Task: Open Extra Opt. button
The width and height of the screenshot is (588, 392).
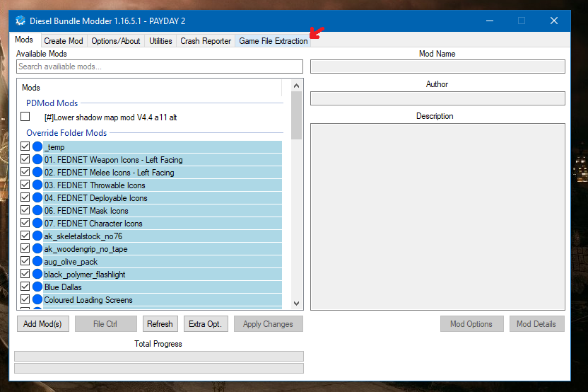Action: coord(206,323)
